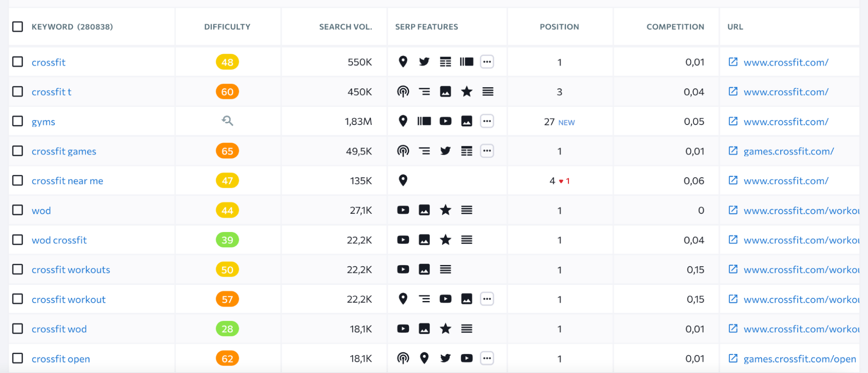Sort by Position column header

[559, 27]
